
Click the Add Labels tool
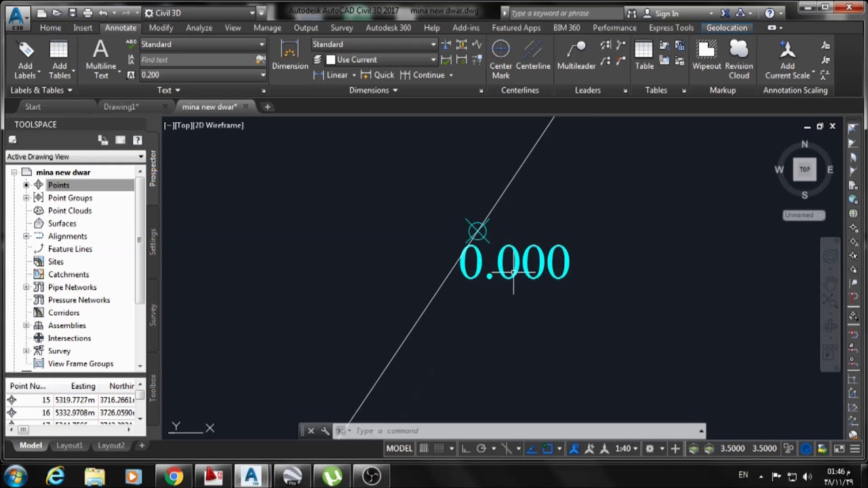point(25,60)
